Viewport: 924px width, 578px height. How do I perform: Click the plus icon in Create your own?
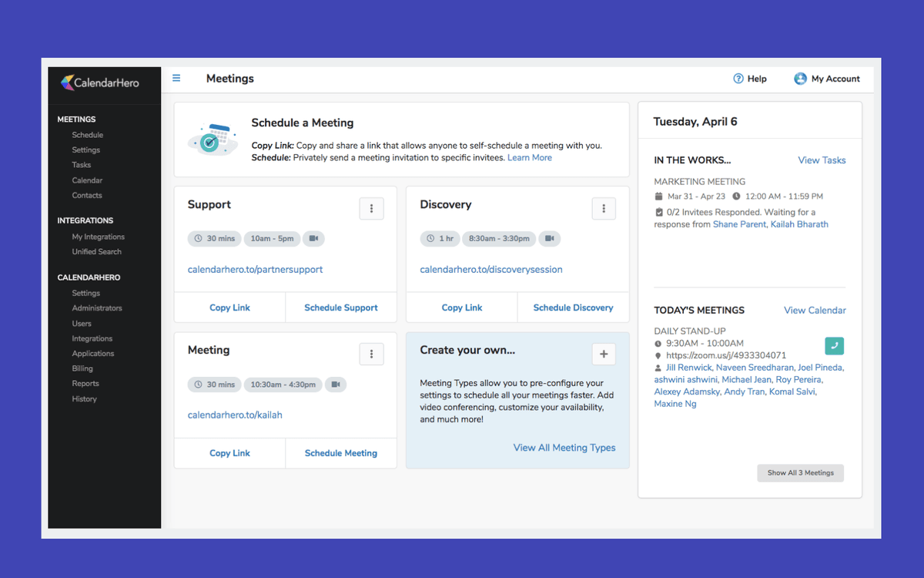coord(604,354)
